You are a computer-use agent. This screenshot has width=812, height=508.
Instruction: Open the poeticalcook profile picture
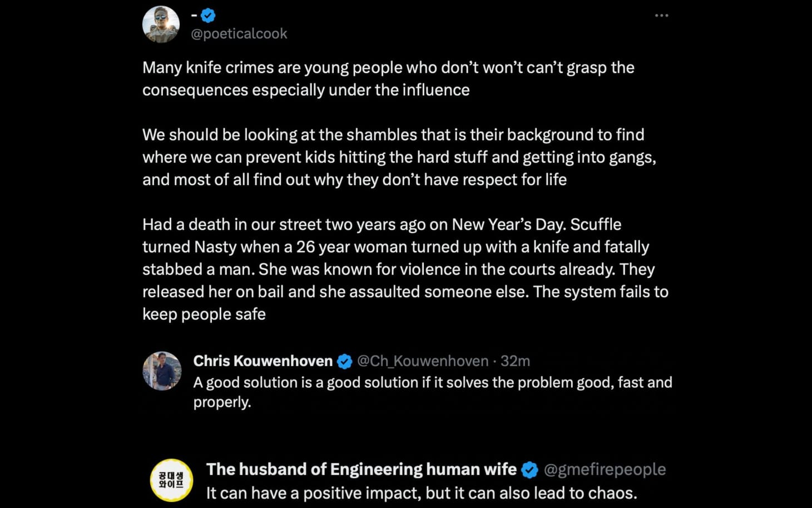161,24
